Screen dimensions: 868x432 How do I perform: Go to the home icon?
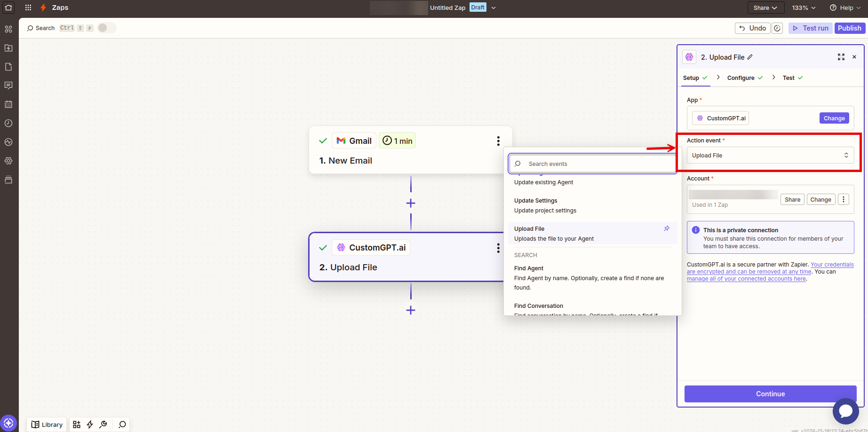pos(8,8)
